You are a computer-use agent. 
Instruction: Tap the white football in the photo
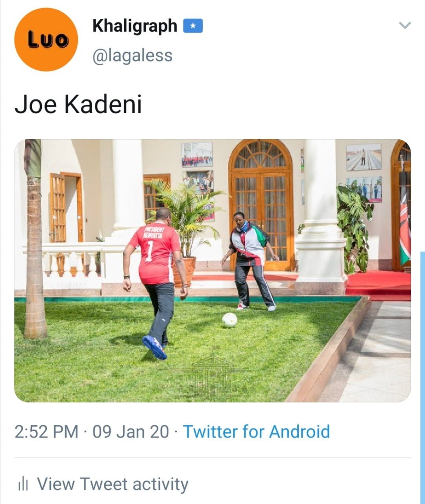[x=229, y=320]
